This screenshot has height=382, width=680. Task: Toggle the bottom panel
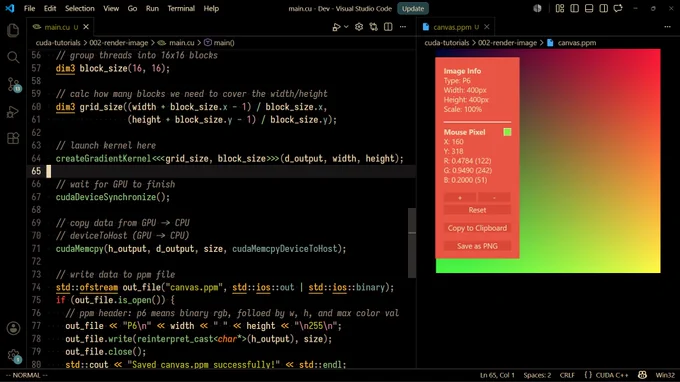coord(589,8)
